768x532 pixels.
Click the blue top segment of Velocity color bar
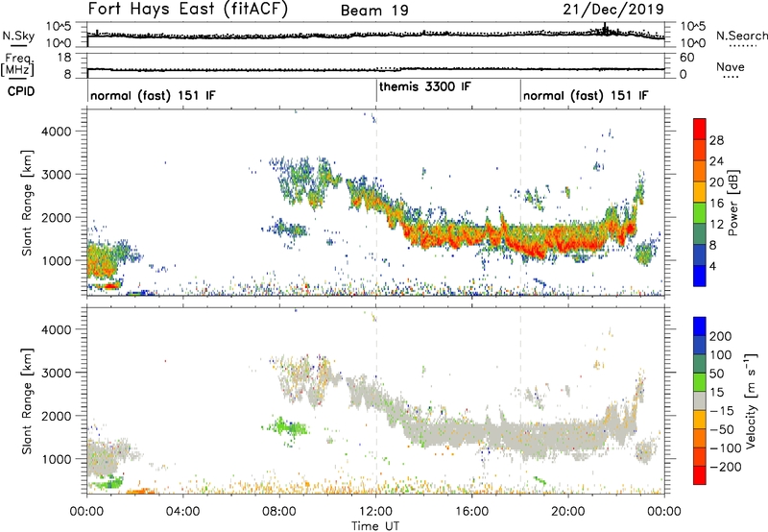point(700,326)
